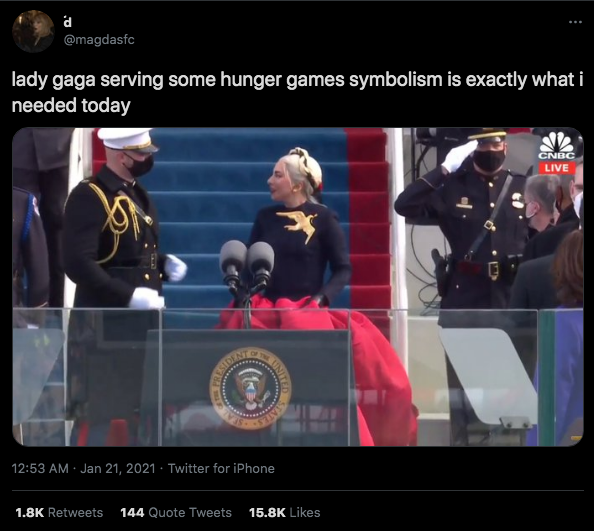Viewport: 594px width, 531px height.
Task: View the 1.8K Retweets list
Action: pyautogui.click(x=59, y=512)
